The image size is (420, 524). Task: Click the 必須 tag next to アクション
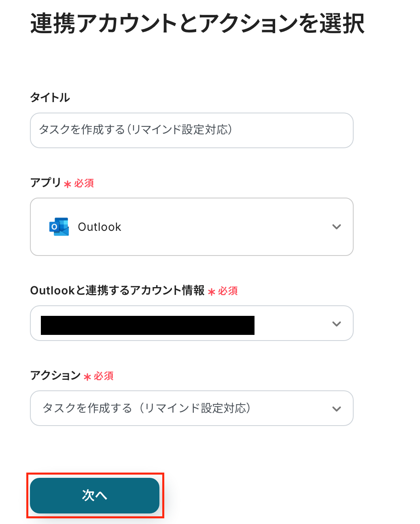point(104,376)
